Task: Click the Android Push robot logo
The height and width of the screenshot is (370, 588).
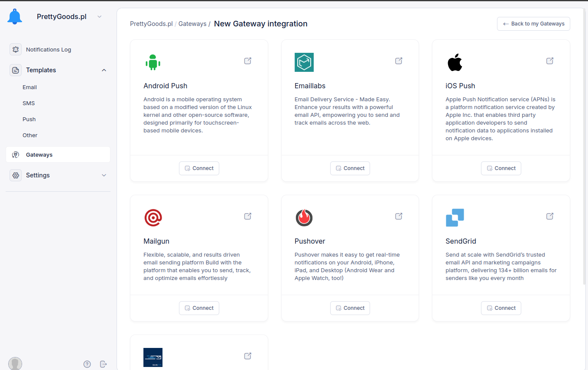Action: [x=153, y=62]
